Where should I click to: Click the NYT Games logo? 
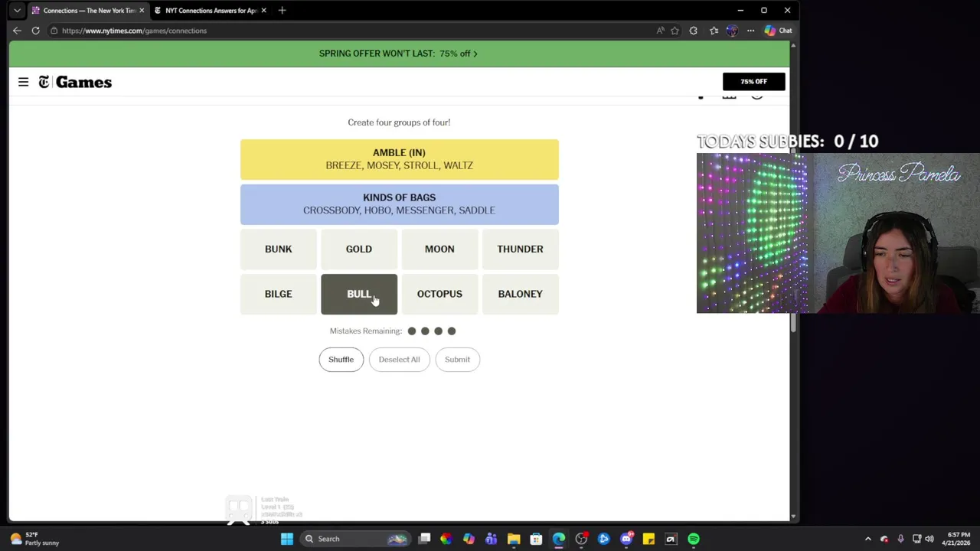[x=75, y=82]
